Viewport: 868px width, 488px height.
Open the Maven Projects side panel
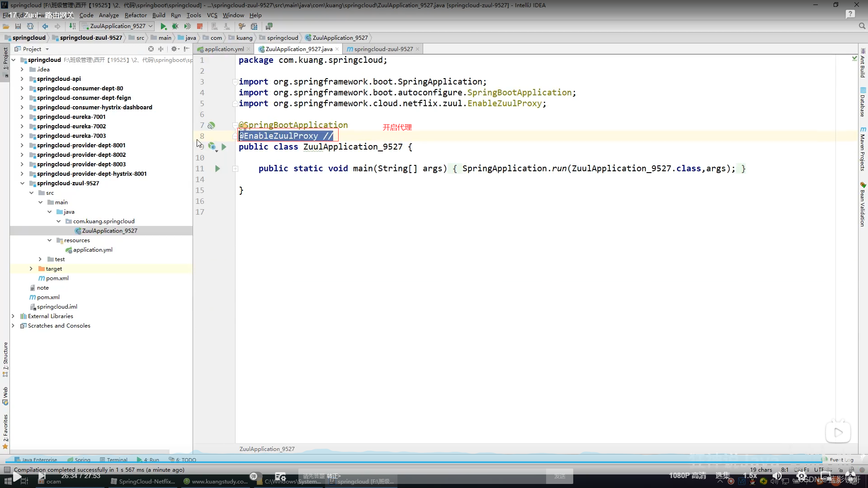[863, 149]
